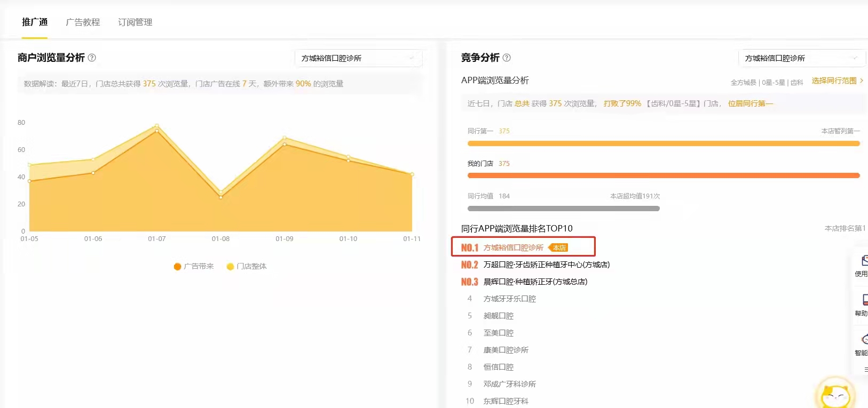Click the 01-05 axis date label
Image resolution: width=868 pixels, height=408 pixels.
pos(29,238)
